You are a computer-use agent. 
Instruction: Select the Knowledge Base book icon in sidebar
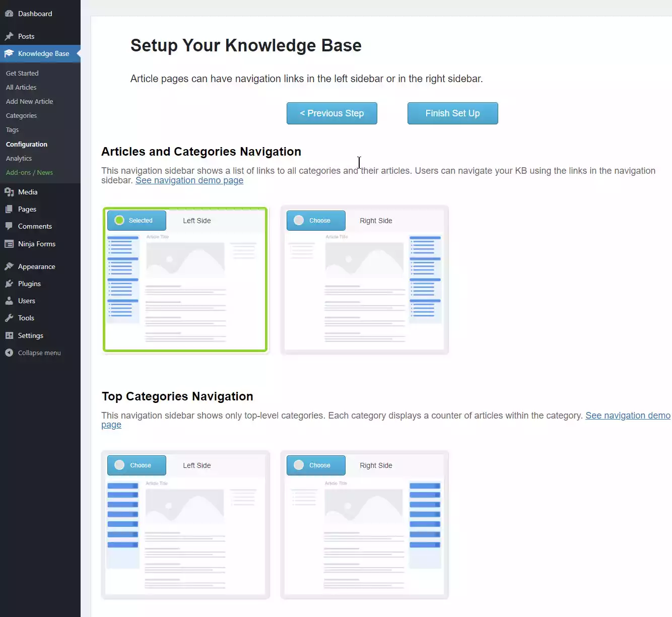pyautogui.click(x=10, y=53)
